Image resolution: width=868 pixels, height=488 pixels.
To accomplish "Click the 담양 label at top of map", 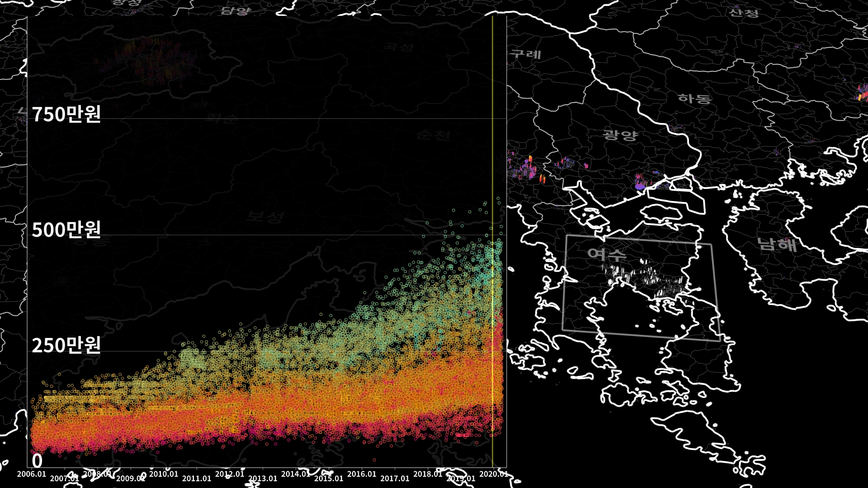I will coord(235,10).
